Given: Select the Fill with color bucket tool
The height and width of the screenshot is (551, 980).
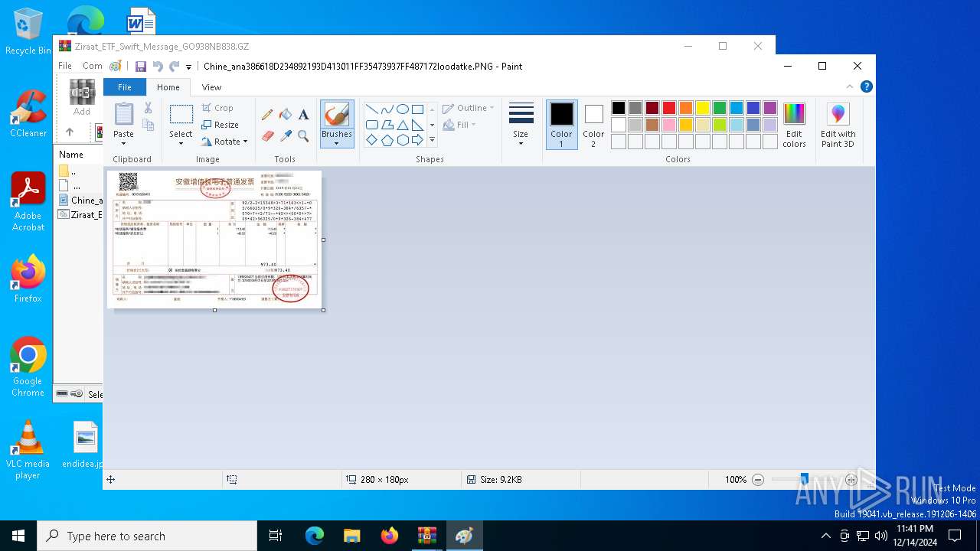Looking at the screenshot, I should pyautogui.click(x=286, y=115).
